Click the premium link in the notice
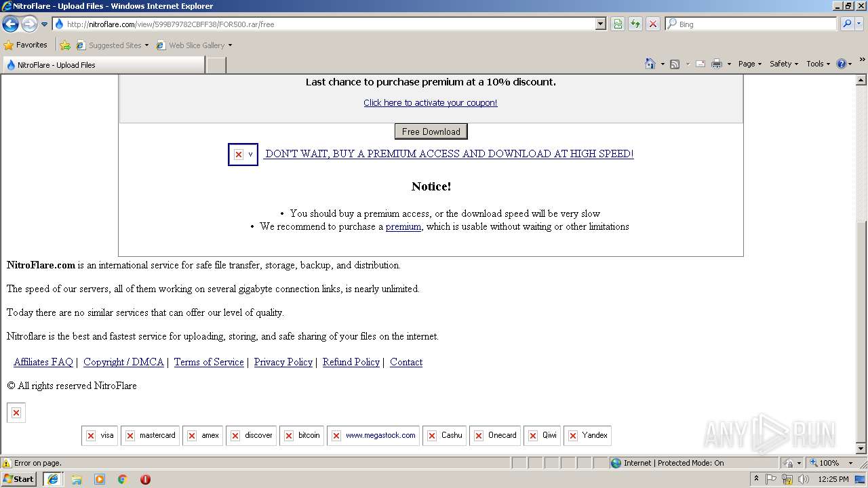The image size is (868, 488). tap(403, 226)
